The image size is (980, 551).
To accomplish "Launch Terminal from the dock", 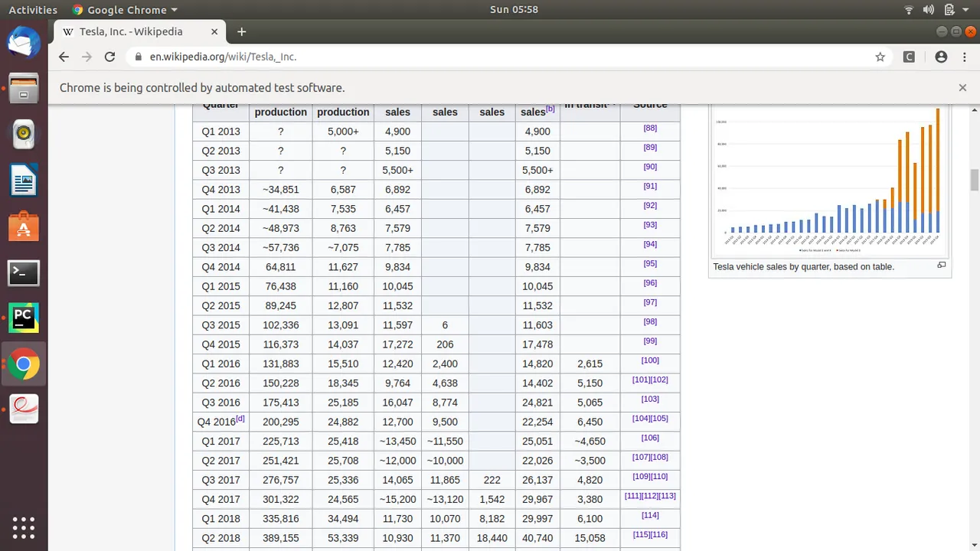I will coord(24,272).
